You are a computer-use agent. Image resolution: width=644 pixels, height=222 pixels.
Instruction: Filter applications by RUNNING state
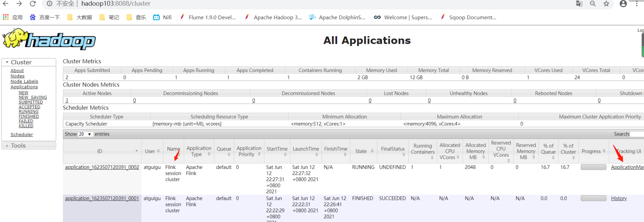click(x=28, y=112)
